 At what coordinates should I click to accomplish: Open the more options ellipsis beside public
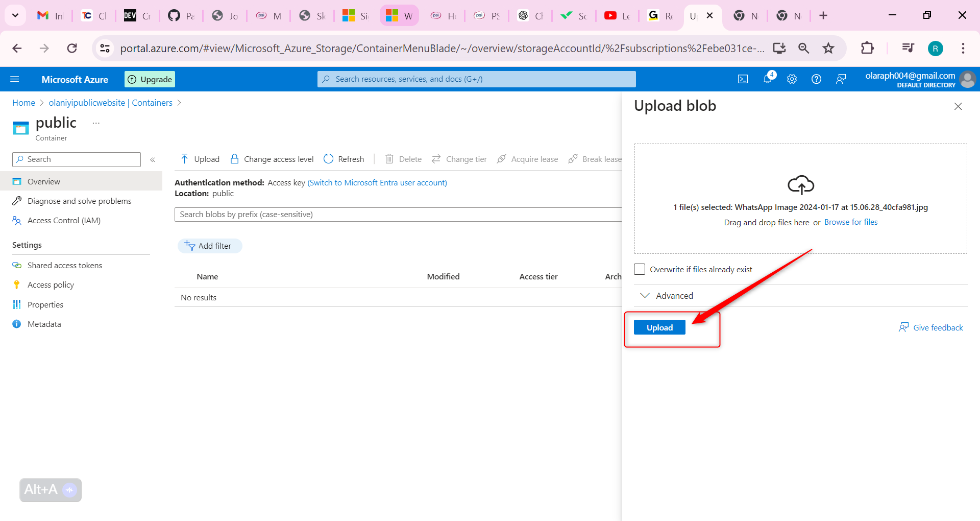(x=96, y=123)
